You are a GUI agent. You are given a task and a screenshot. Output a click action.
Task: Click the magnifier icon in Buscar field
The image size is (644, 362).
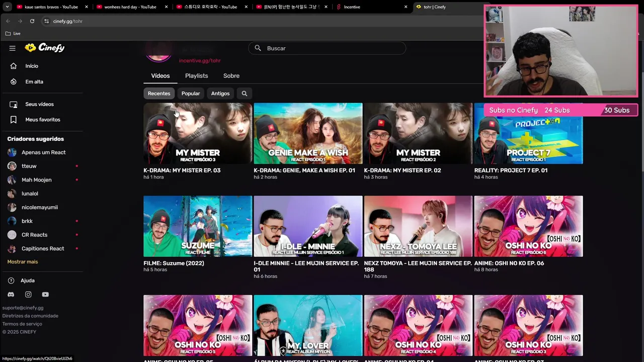coord(258,48)
